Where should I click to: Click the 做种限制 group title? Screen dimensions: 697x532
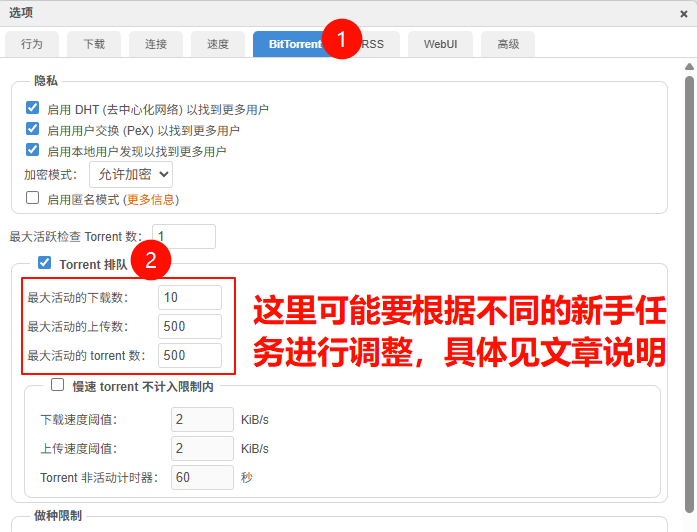[x=58, y=516]
